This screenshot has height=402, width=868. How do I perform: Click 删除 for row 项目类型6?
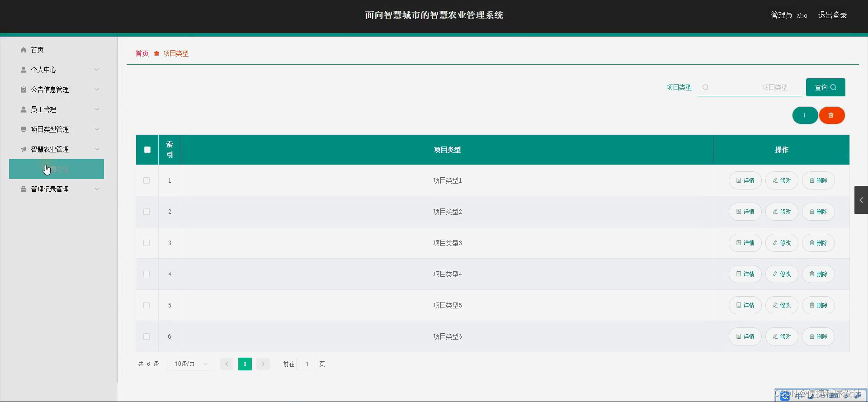pyautogui.click(x=818, y=336)
